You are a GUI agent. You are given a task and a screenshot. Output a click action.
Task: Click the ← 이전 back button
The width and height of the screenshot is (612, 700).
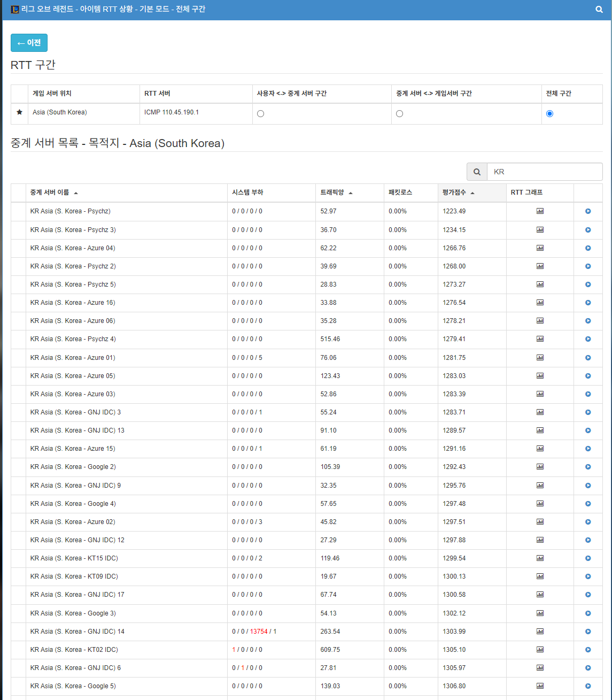click(x=29, y=43)
